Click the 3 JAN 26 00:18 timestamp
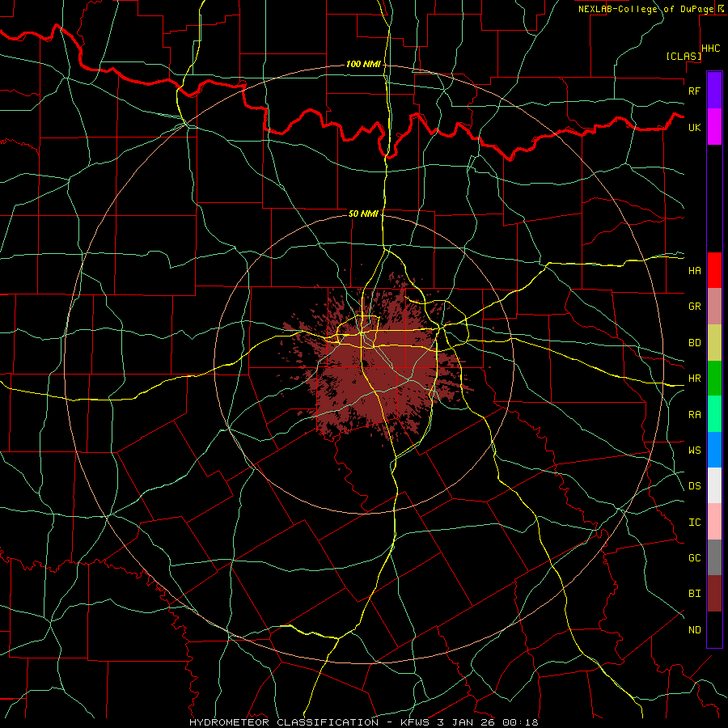This screenshot has width=728, height=728. (488, 722)
